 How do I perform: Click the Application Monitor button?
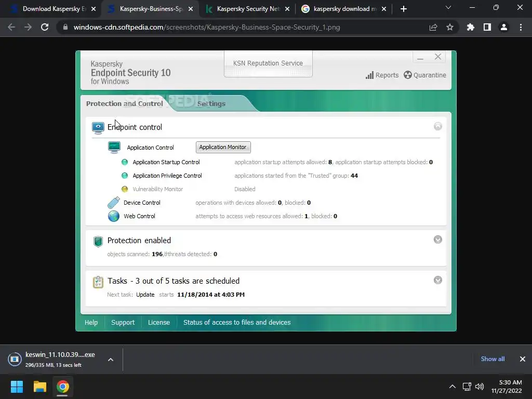tap(223, 147)
